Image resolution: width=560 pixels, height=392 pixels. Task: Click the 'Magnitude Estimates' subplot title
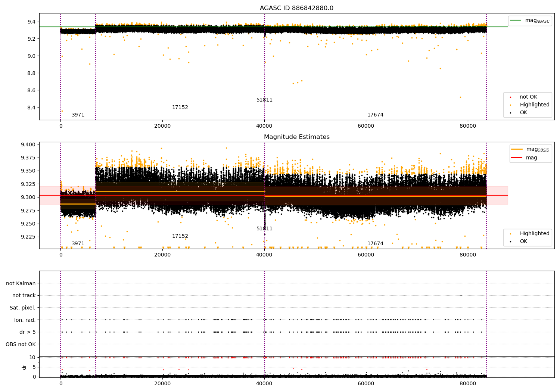coord(296,137)
